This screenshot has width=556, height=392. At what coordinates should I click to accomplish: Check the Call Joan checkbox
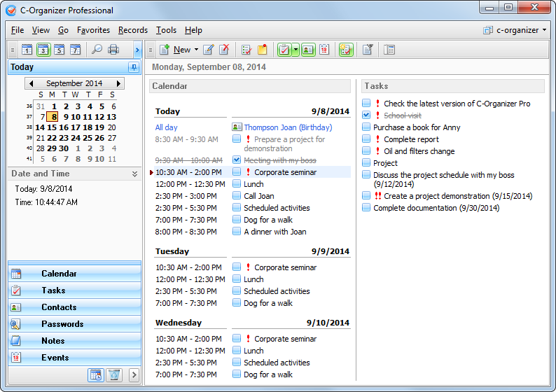pos(237,195)
